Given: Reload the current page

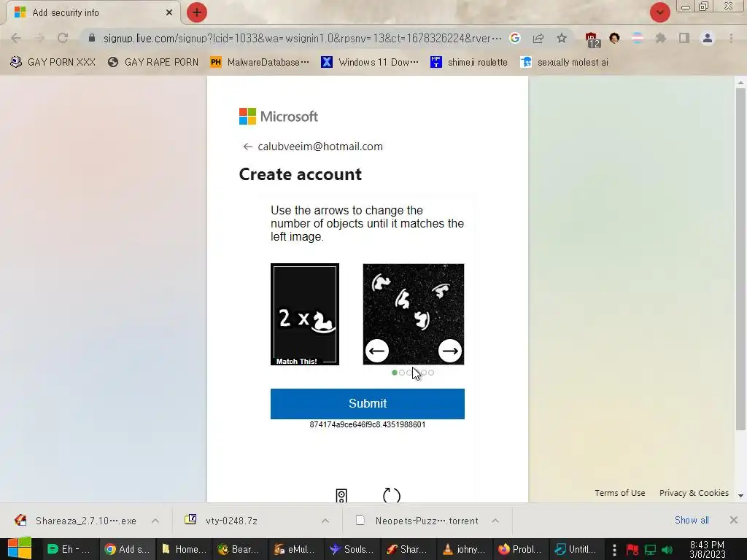Looking at the screenshot, I should click(63, 38).
